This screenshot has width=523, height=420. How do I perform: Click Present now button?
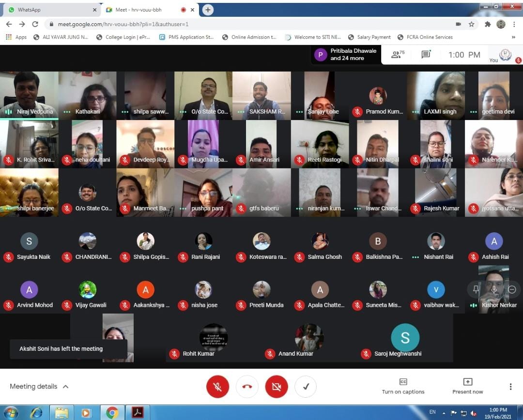467,386
